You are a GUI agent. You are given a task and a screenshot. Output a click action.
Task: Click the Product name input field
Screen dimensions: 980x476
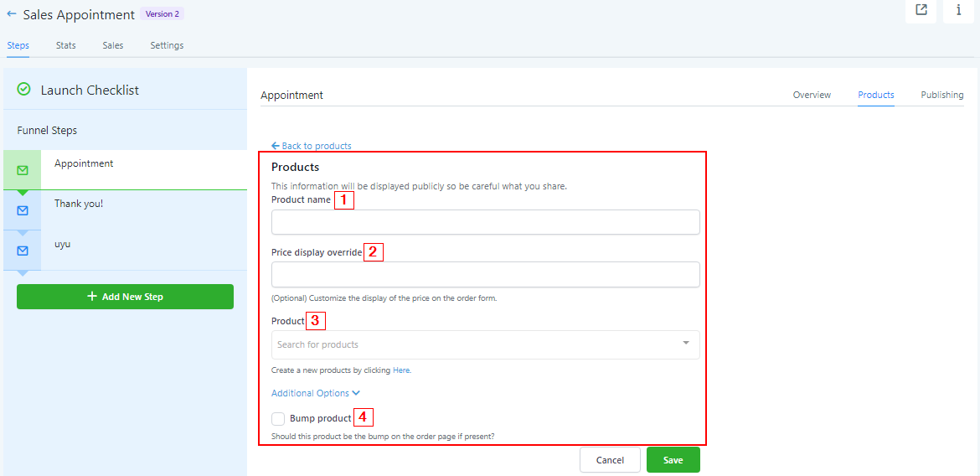click(485, 222)
